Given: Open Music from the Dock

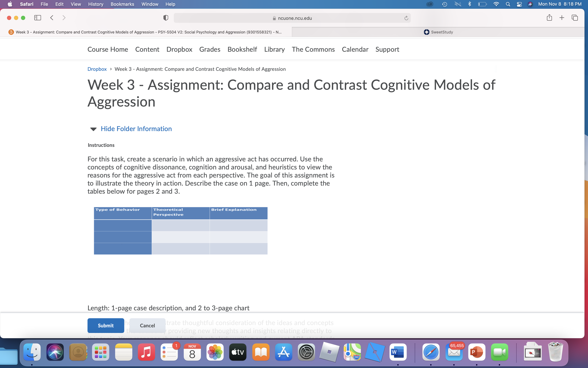Looking at the screenshot, I should [146, 352].
